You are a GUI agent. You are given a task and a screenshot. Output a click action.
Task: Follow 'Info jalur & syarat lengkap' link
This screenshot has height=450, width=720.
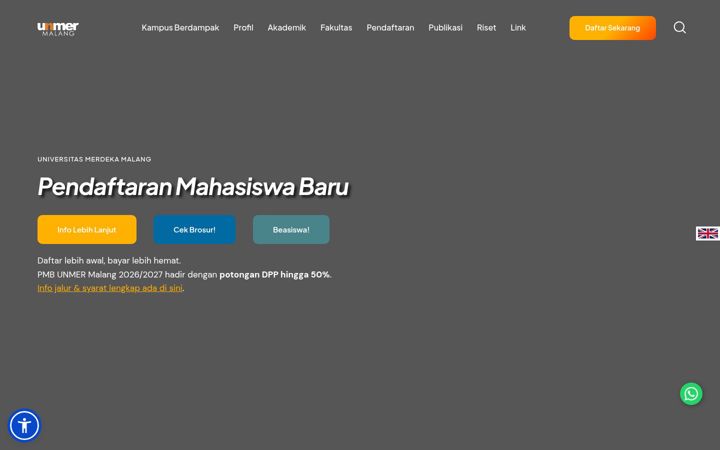tap(110, 288)
